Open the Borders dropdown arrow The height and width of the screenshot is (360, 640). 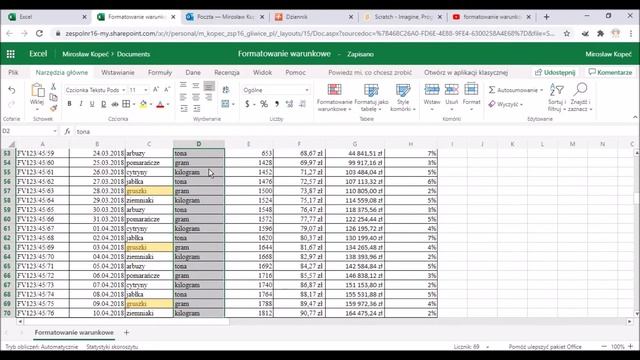pyautogui.click(x=134, y=104)
